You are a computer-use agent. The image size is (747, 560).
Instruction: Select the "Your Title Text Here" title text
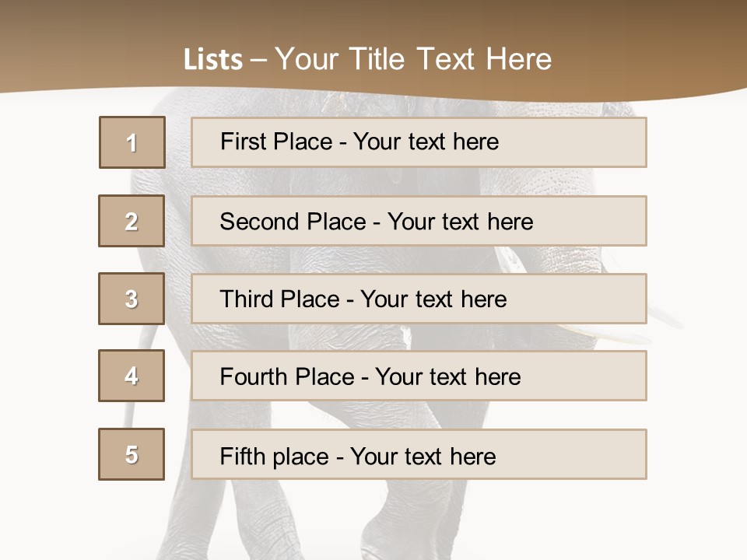413,59
